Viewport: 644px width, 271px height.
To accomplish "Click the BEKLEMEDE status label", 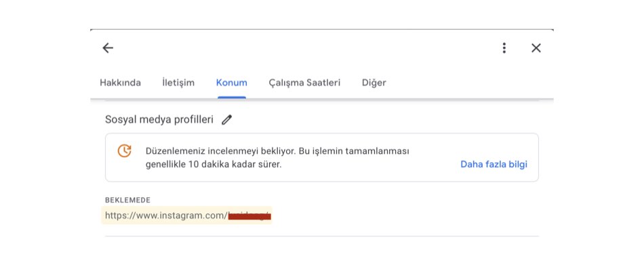I will pos(127,201).
